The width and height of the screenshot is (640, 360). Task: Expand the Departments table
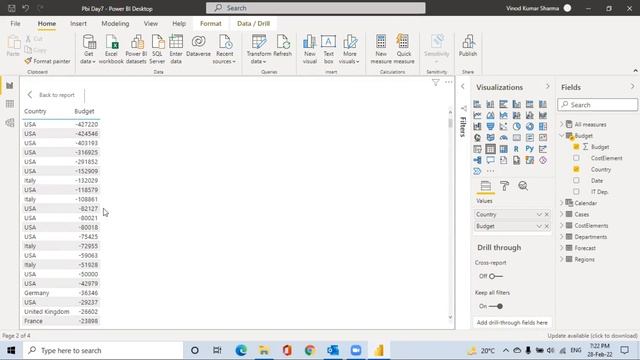coord(562,236)
